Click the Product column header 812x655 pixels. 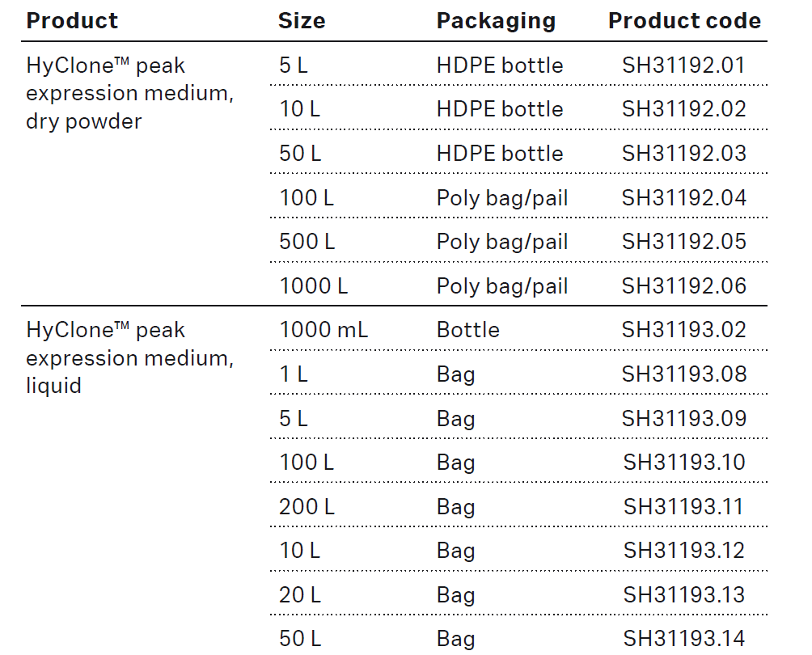coord(72,21)
